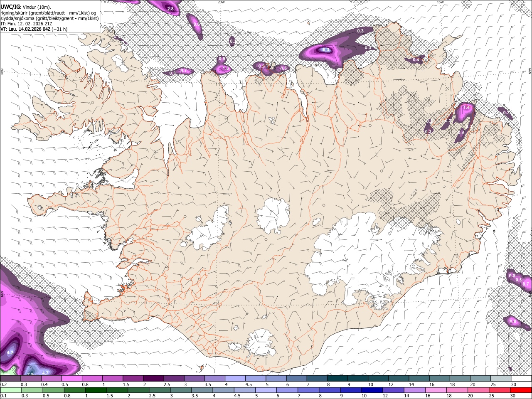Click the 15W longitude label

[x=440, y=2]
